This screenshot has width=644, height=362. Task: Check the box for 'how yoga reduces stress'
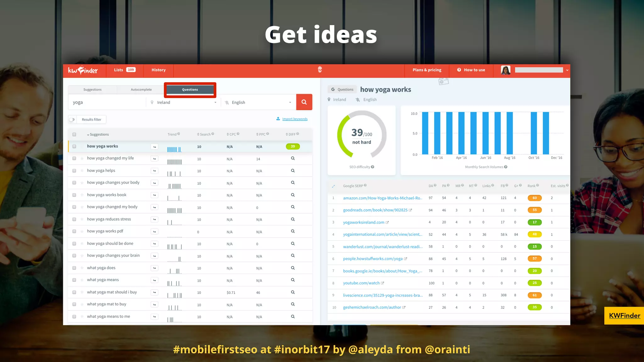click(x=74, y=219)
